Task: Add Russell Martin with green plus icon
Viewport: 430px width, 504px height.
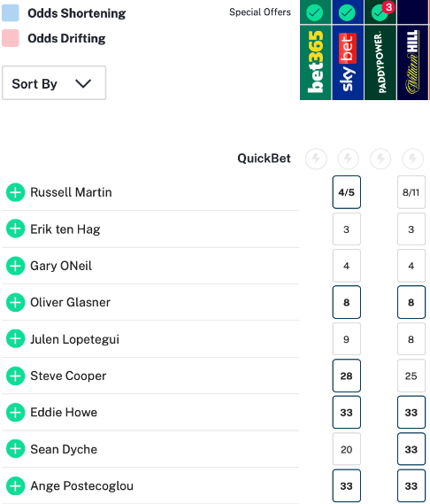Action: click(15, 192)
